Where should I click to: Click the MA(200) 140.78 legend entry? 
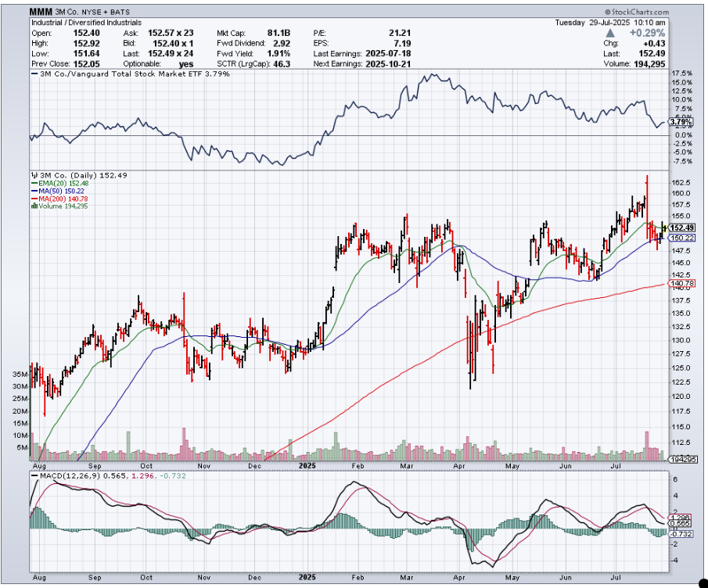tap(59, 199)
